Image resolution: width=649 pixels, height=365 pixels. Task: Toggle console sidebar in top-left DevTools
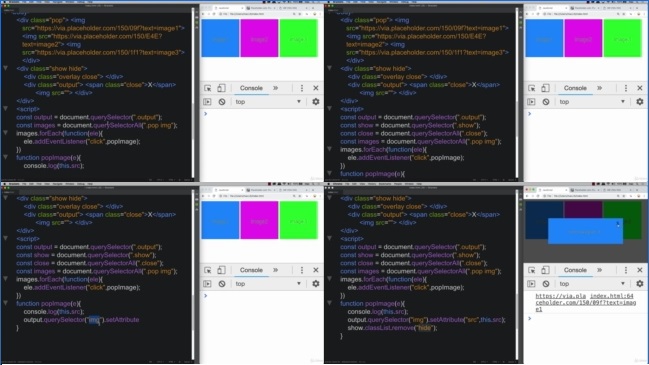pyautogui.click(x=207, y=102)
